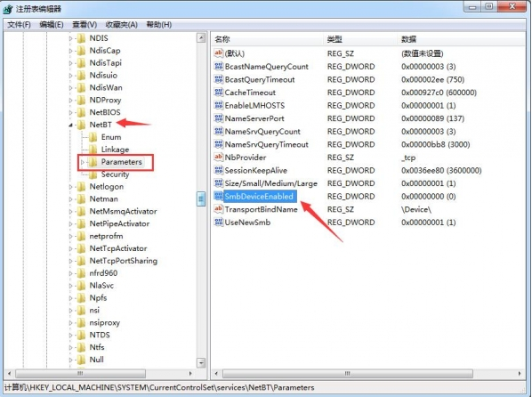Select the NetTcpActivator tree item
This screenshot has width=532, height=397.
pos(118,248)
